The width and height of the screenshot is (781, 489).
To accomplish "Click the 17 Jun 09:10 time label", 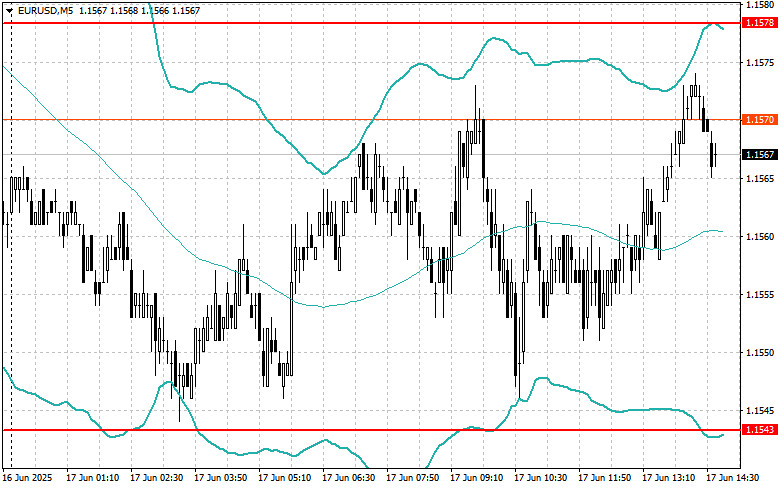I will tap(476, 478).
